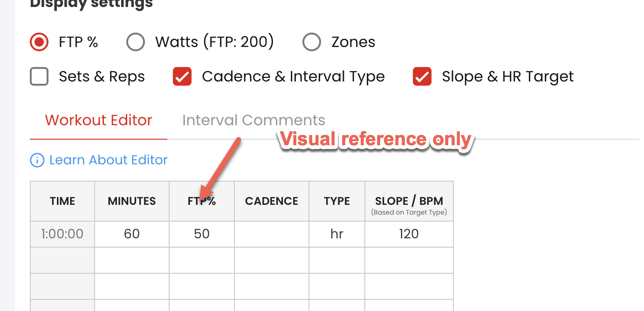644x311 pixels.
Task: Click the time cell showing 1:00:00
Action: coord(62,234)
